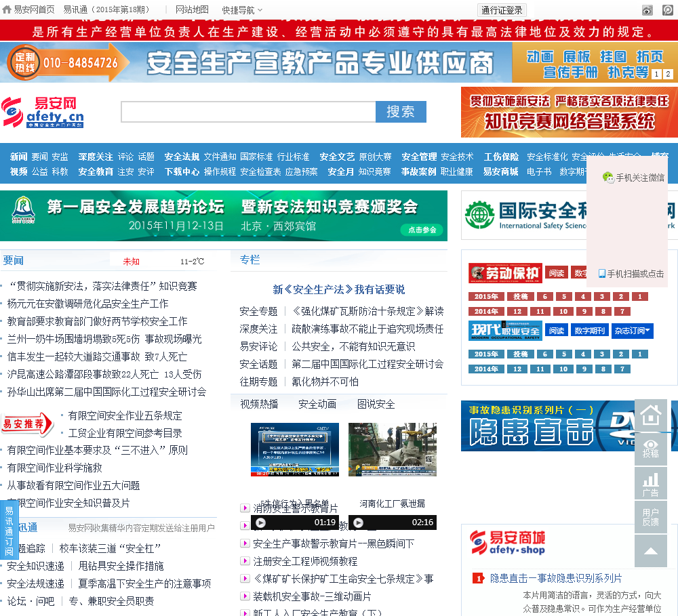Click the 现代职业安全 magazine logo
This screenshot has width=678, height=616.
[x=505, y=331]
